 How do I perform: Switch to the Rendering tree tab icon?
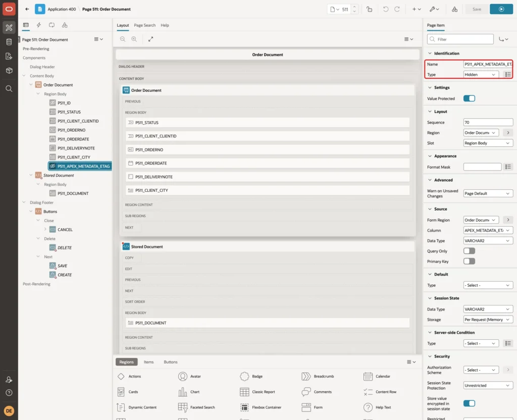pyautogui.click(x=26, y=25)
